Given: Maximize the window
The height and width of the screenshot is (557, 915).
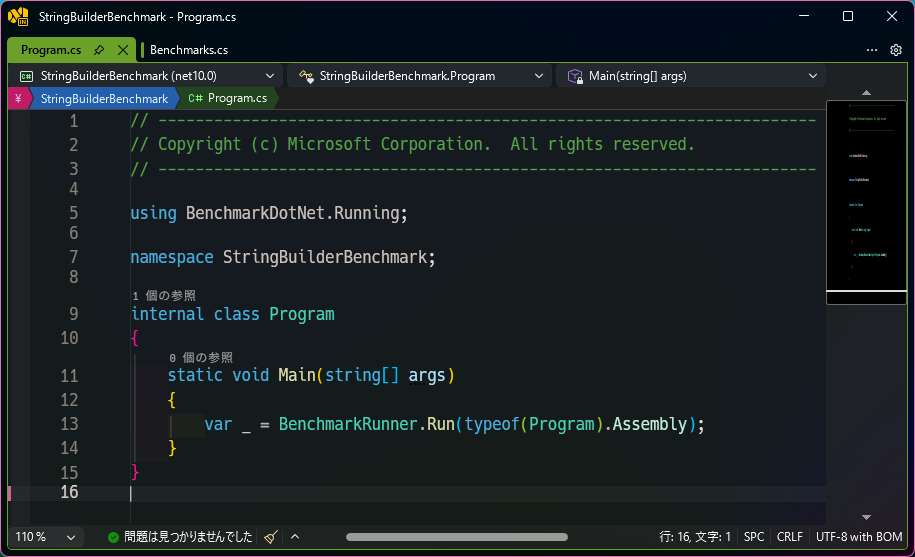Looking at the screenshot, I should tap(848, 16).
